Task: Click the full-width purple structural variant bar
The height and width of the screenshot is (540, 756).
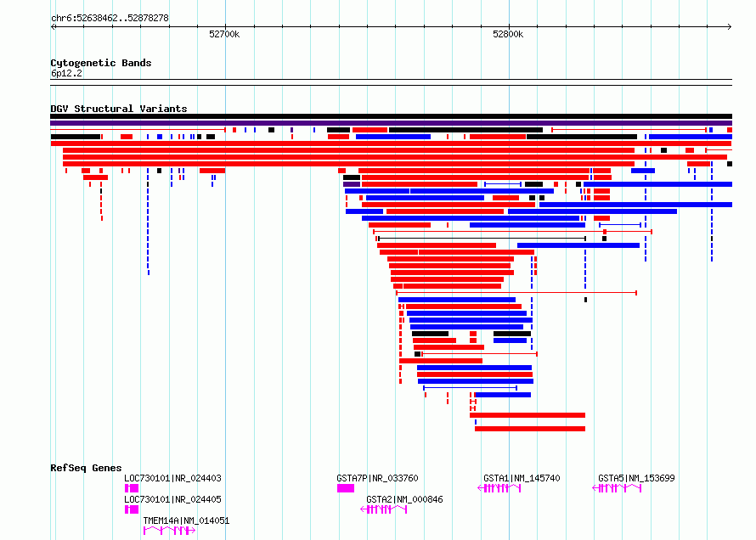Action: 391,123
